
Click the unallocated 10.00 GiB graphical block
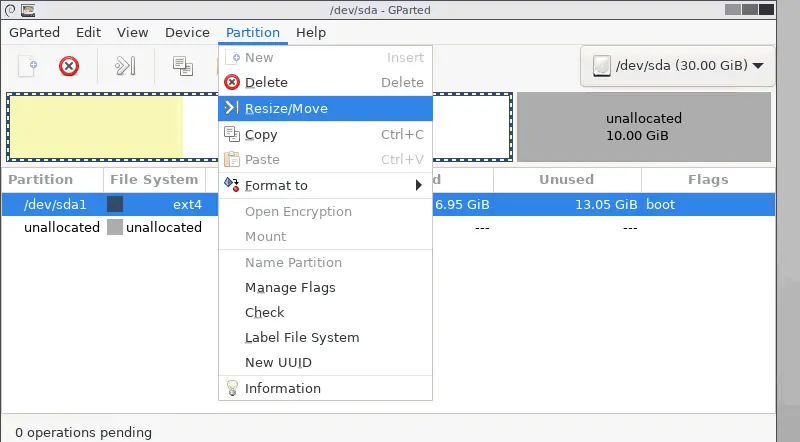pos(644,127)
